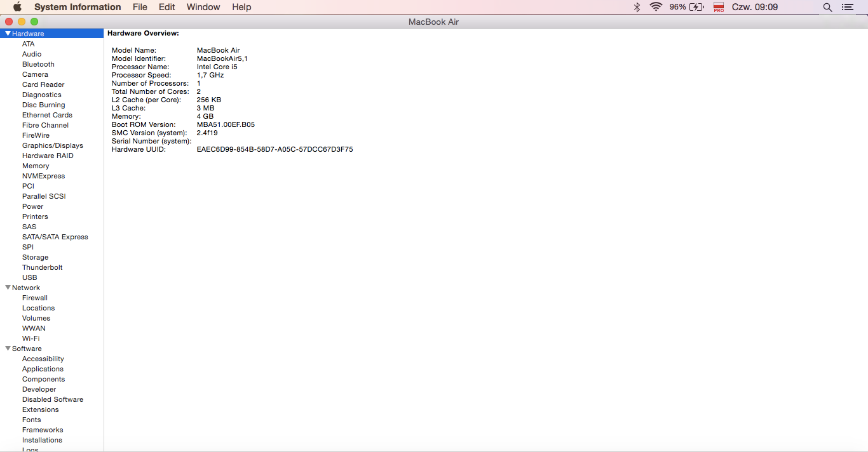This screenshot has height=452, width=868.
Task: Open Spotlight search magnifier
Action: pos(827,7)
